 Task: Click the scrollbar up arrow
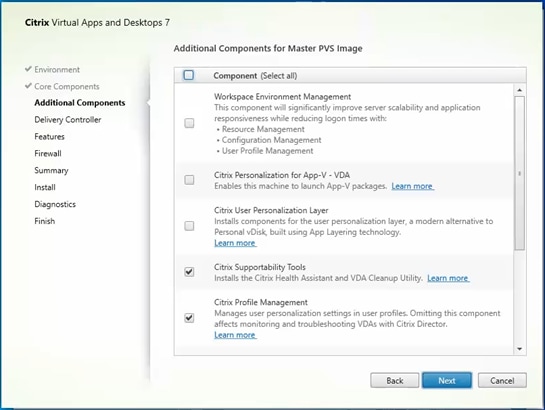[520, 90]
